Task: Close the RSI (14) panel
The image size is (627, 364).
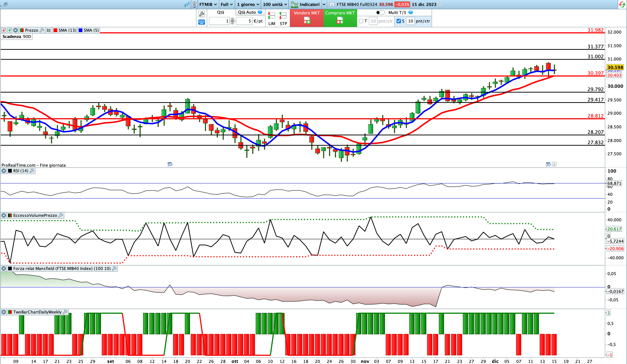Action: (4, 171)
